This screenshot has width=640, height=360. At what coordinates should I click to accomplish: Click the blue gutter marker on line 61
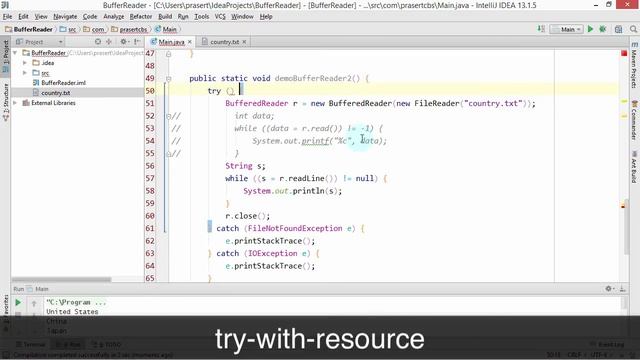click(209, 226)
